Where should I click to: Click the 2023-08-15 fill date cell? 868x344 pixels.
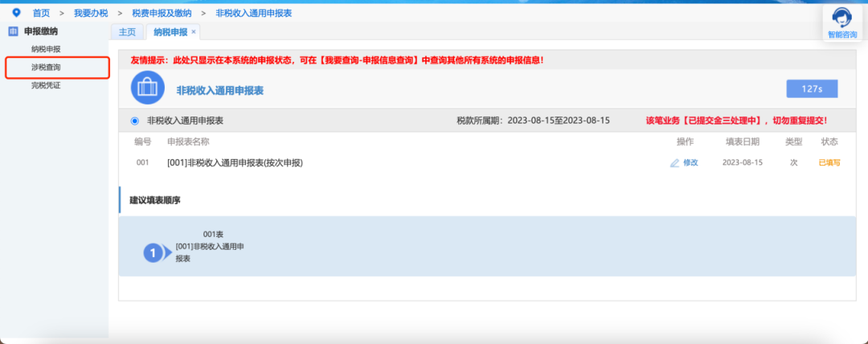coord(743,163)
